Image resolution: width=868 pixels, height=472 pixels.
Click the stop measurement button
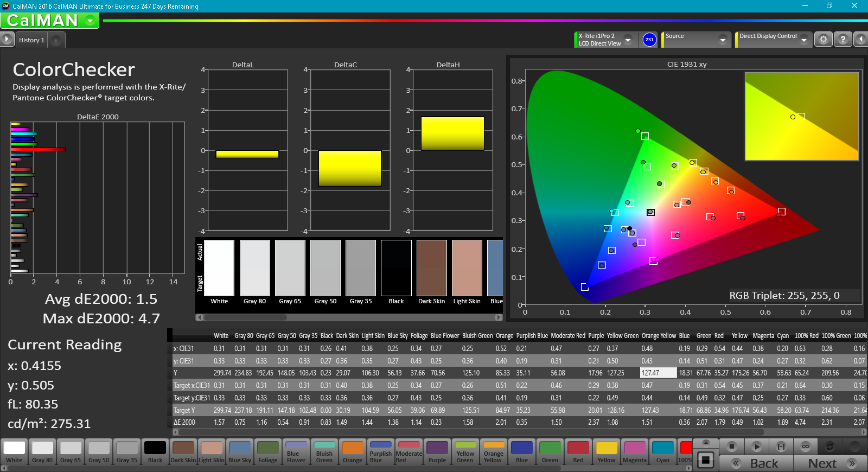click(x=731, y=447)
